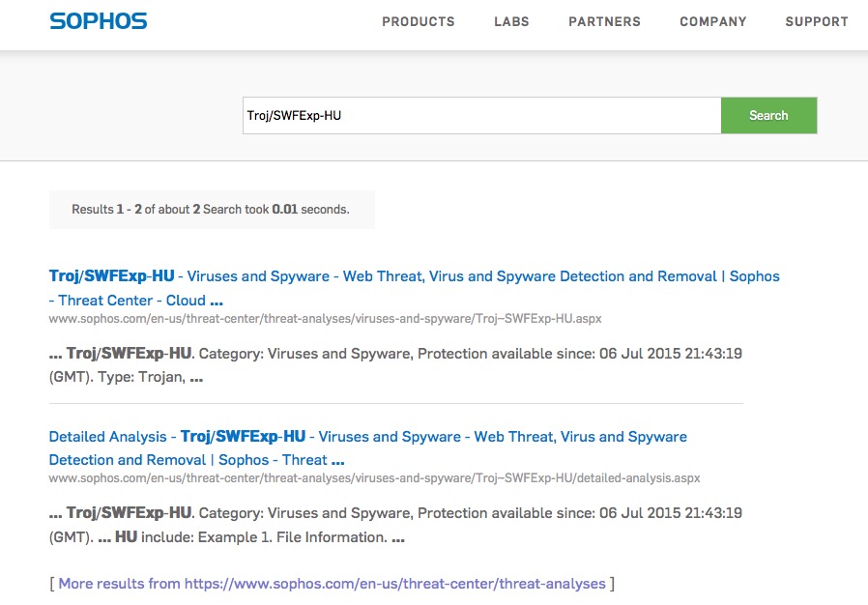
Task: Open the Products menu
Action: point(418,21)
